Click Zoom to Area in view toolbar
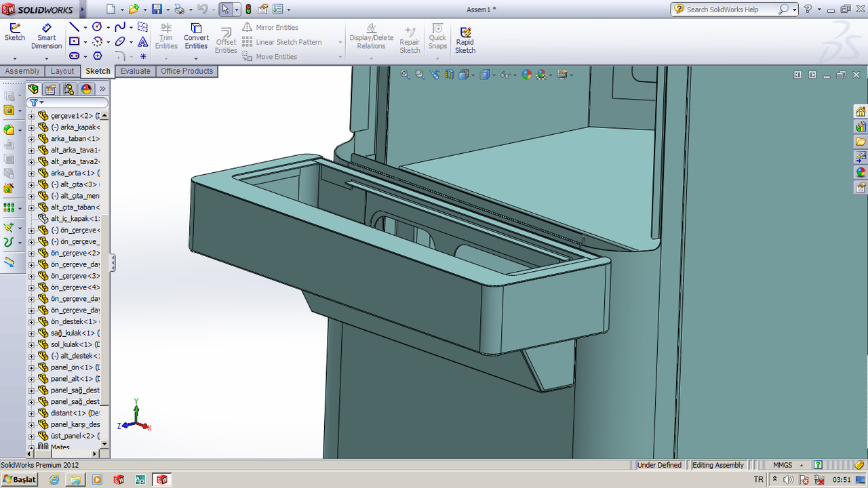The width and height of the screenshot is (868, 488). [x=420, y=75]
